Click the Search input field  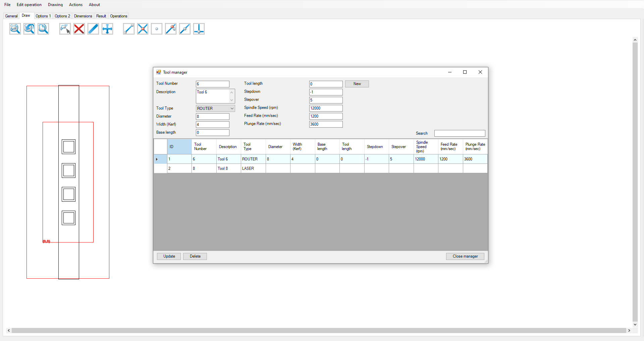click(460, 133)
